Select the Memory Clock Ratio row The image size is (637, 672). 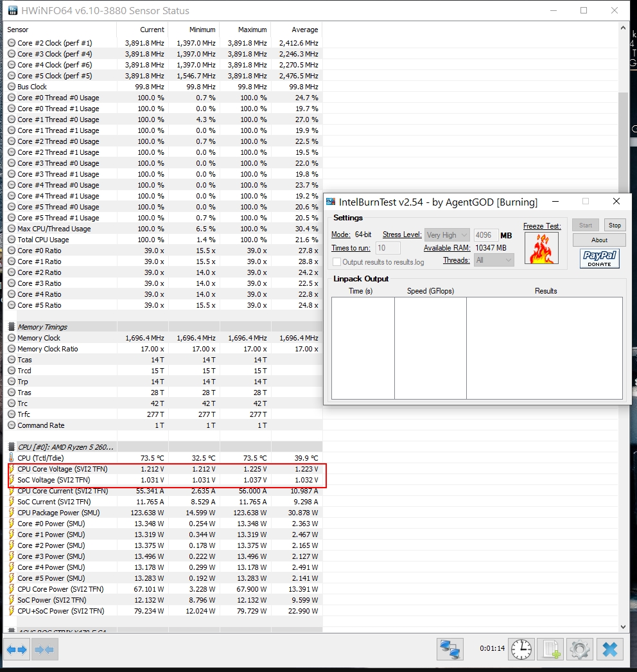[163, 349]
